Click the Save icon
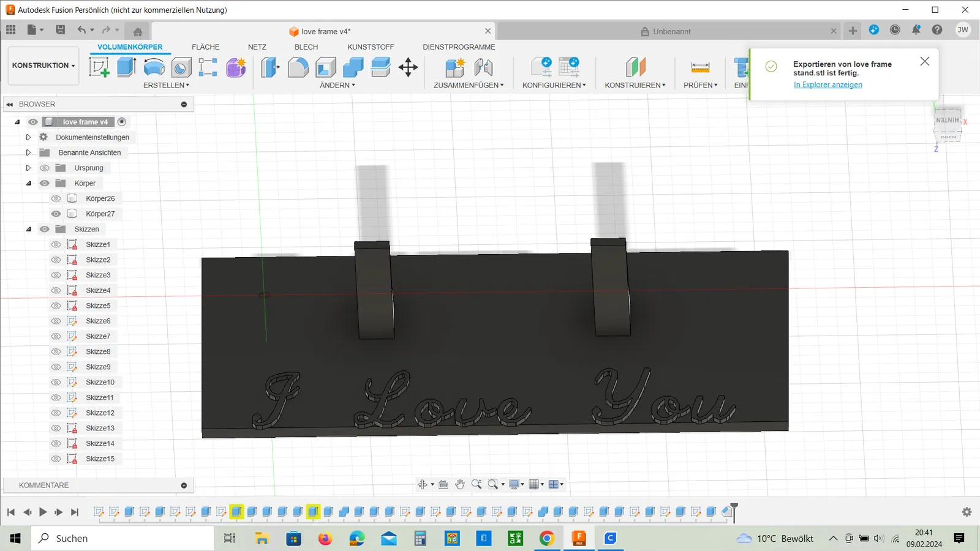Screen dimensions: 980x551 pyautogui.click(x=60, y=29)
